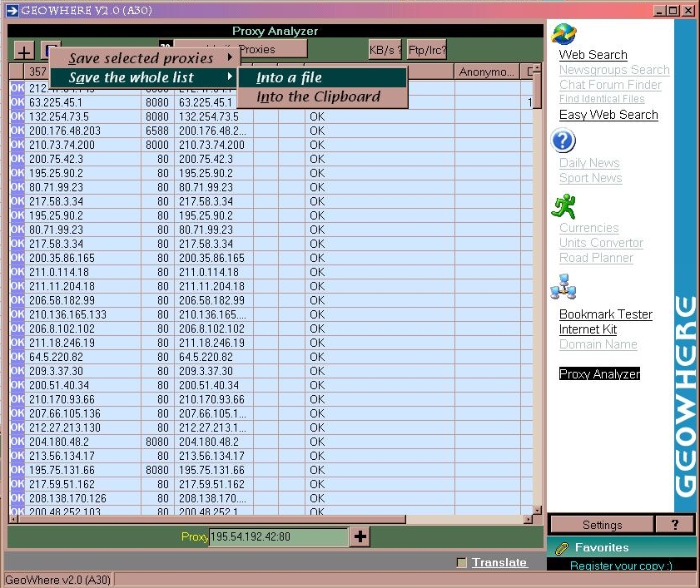Screen dimensions: 700x588
Task: Click the globe icon above Web Search
Action: point(563,34)
